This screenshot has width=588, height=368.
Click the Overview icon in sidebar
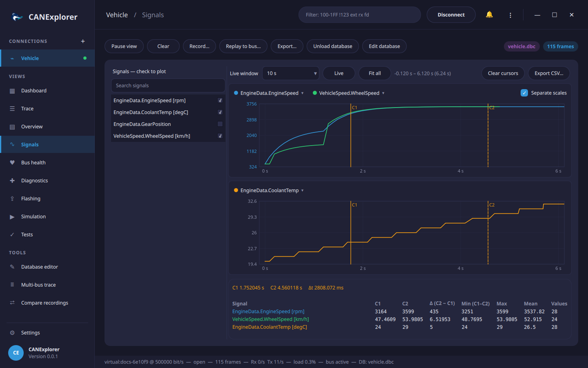pos(12,127)
